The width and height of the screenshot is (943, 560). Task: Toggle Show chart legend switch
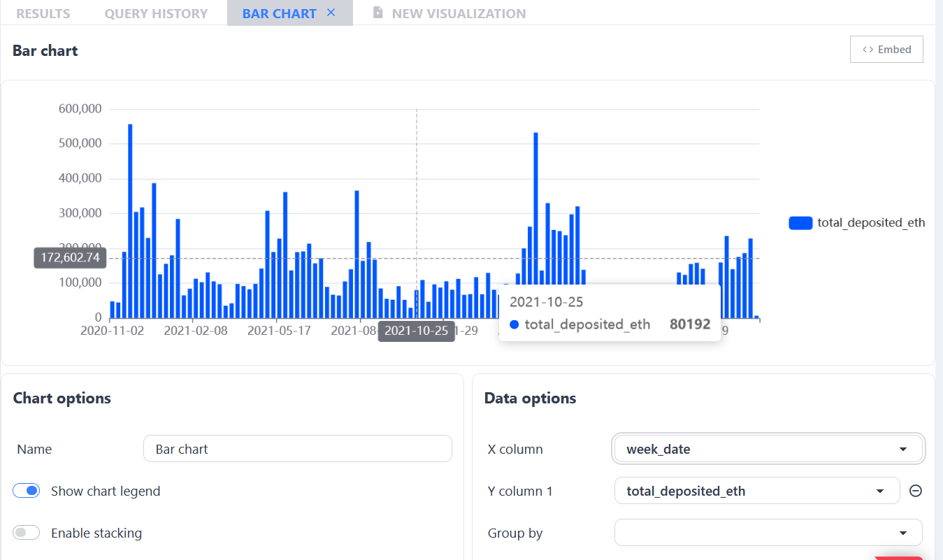(27, 491)
